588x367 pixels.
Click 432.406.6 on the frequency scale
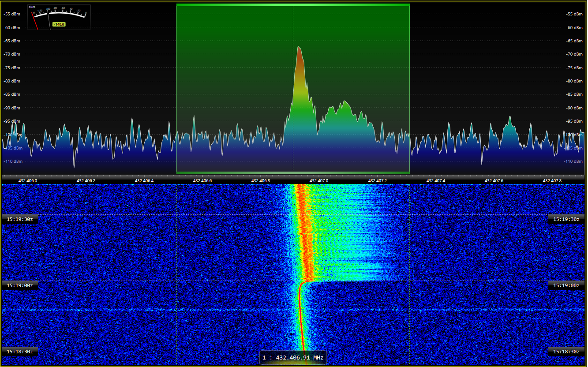pyautogui.click(x=202, y=180)
